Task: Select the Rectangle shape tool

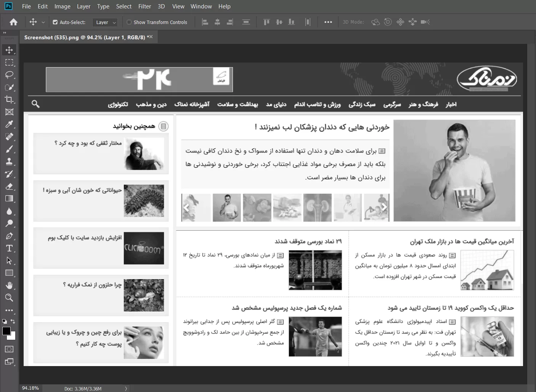Action: tap(9, 273)
